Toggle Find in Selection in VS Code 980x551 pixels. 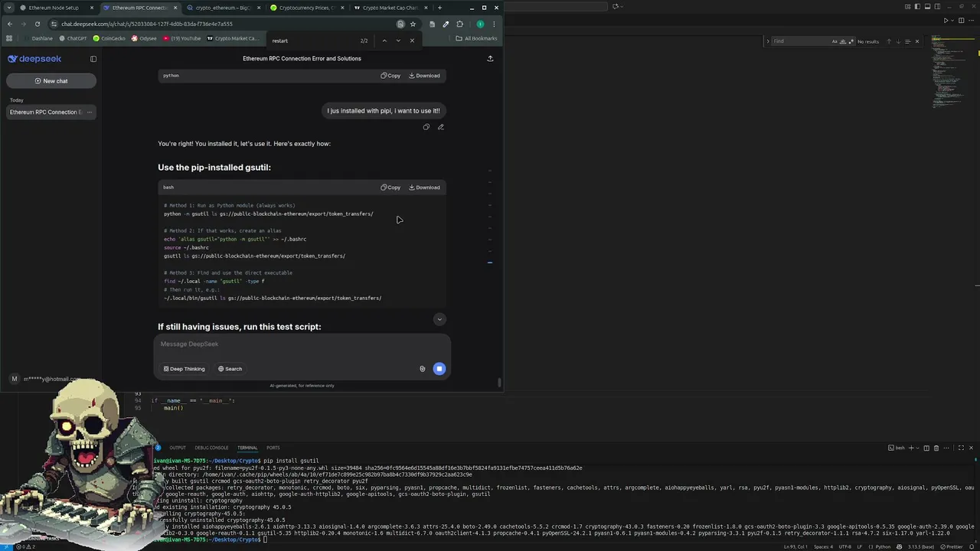(907, 41)
